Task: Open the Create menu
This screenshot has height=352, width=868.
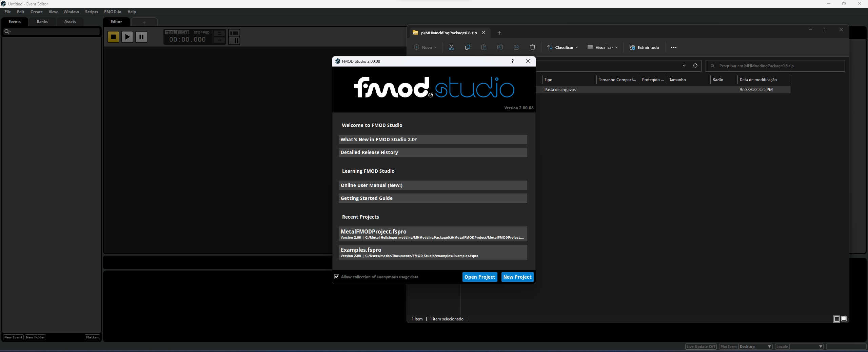Action: pyautogui.click(x=37, y=12)
